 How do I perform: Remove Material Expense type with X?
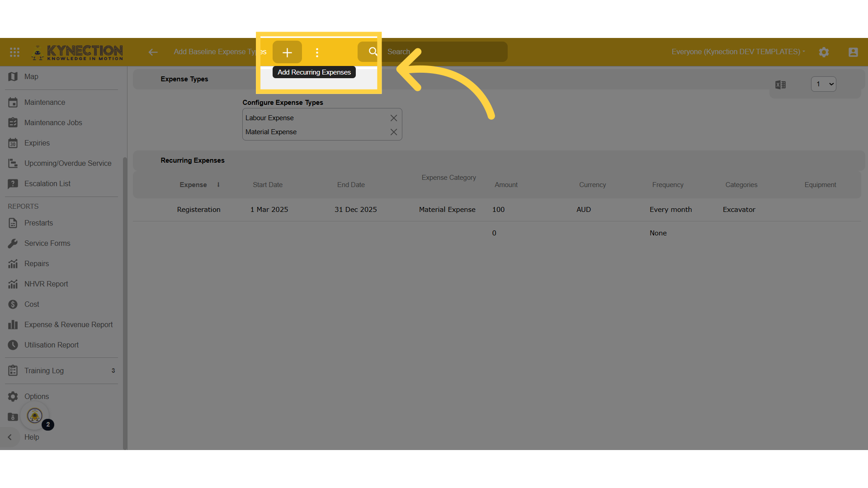click(393, 132)
